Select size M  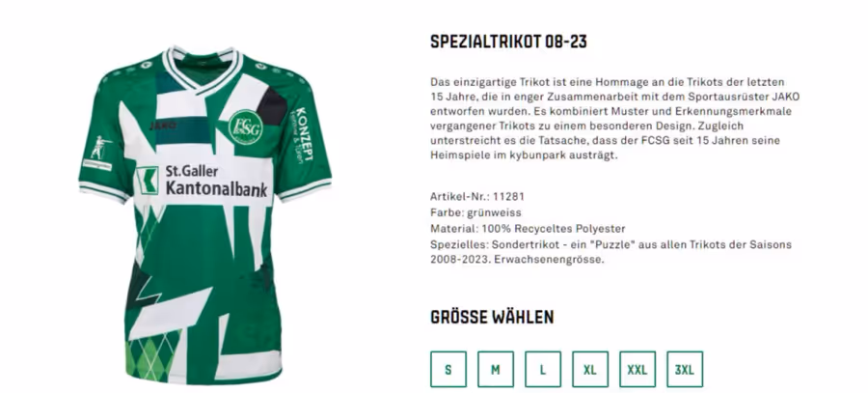[x=496, y=369]
